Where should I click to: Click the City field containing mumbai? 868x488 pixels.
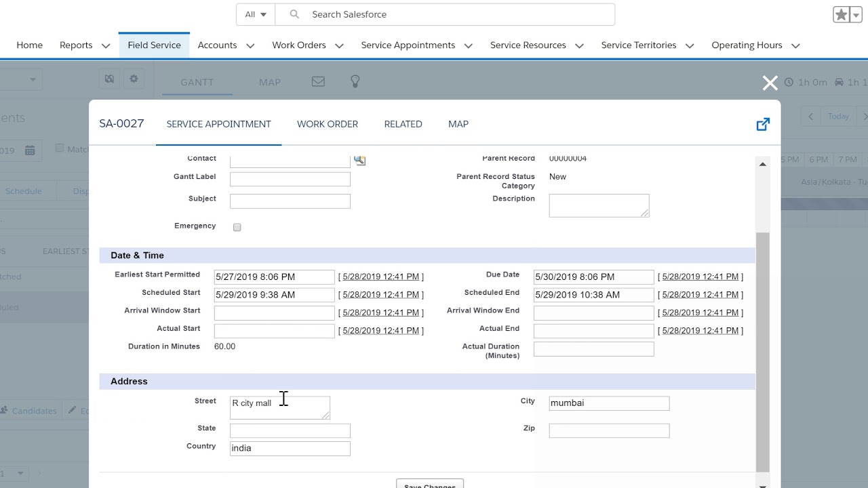pyautogui.click(x=609, y=403)
